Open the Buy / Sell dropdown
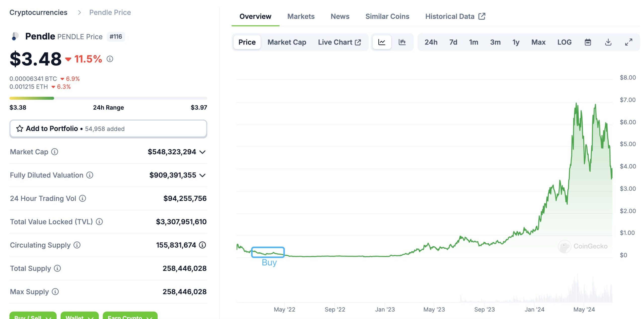This screenshot has width=644, height=319. [x=33, y=316]
